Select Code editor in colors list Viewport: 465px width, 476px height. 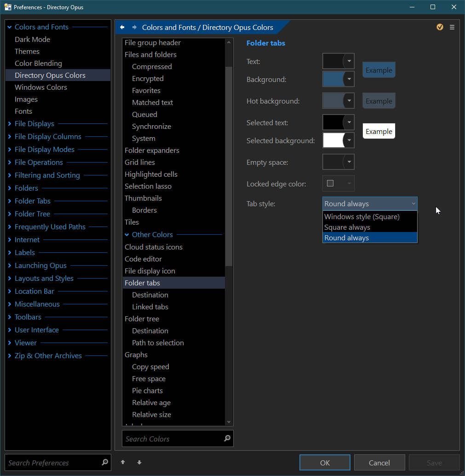[x=143, y=259]
